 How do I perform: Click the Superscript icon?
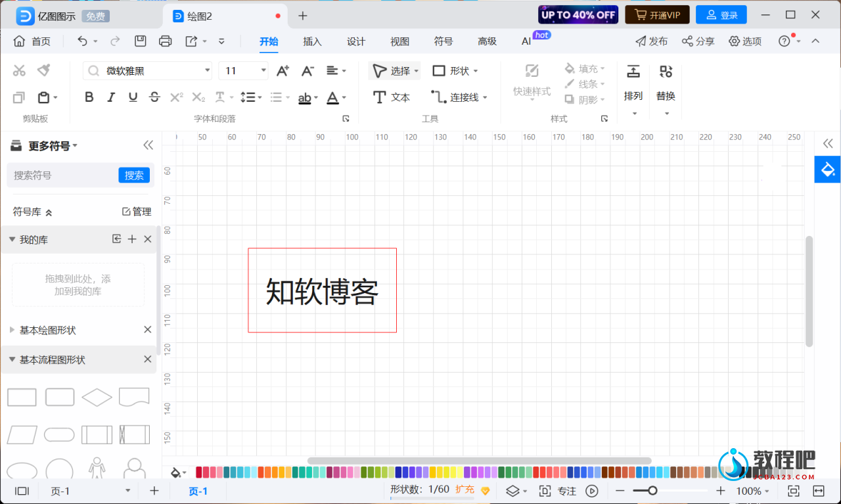click(176, 97)
